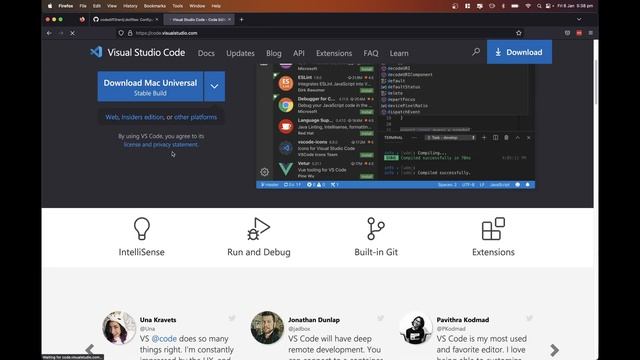Click Pavithra Kodmad profile photo

[x=416, y=328]
